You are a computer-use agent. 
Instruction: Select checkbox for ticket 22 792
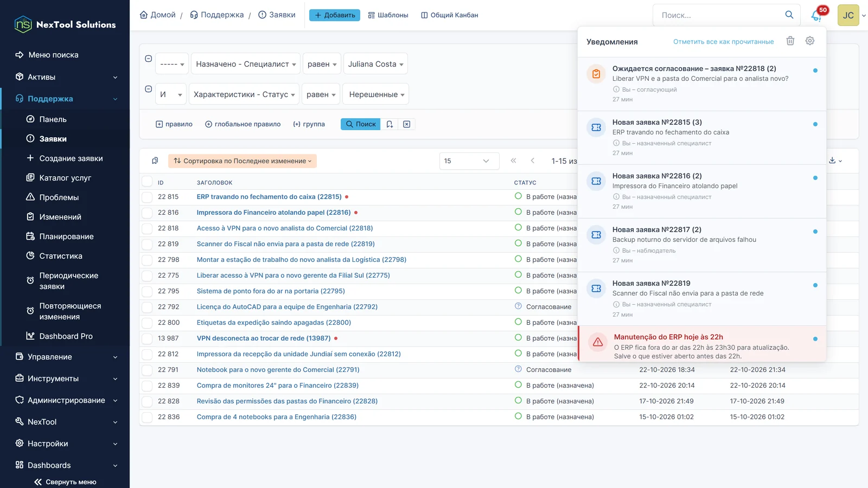[147, 307]
